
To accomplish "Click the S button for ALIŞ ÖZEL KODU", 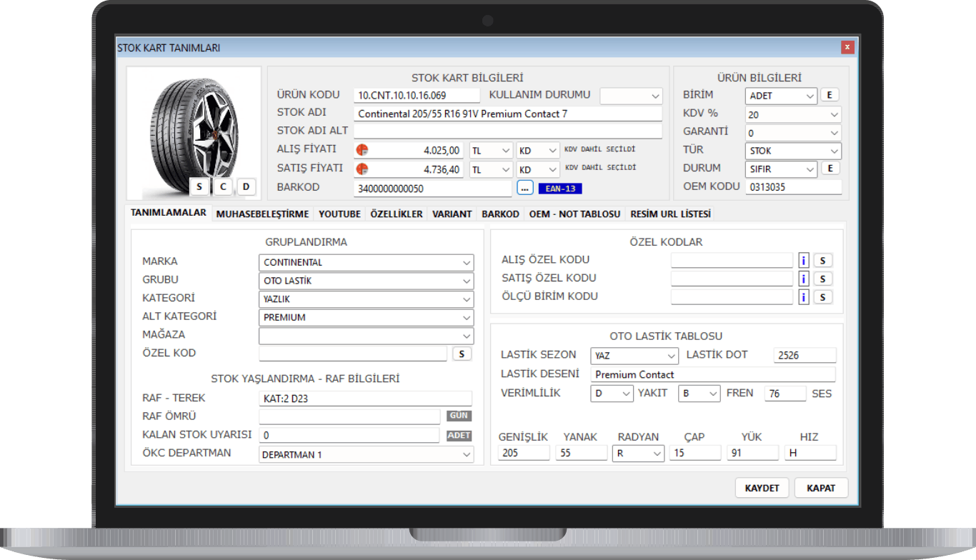I will (x=823, y=261).
